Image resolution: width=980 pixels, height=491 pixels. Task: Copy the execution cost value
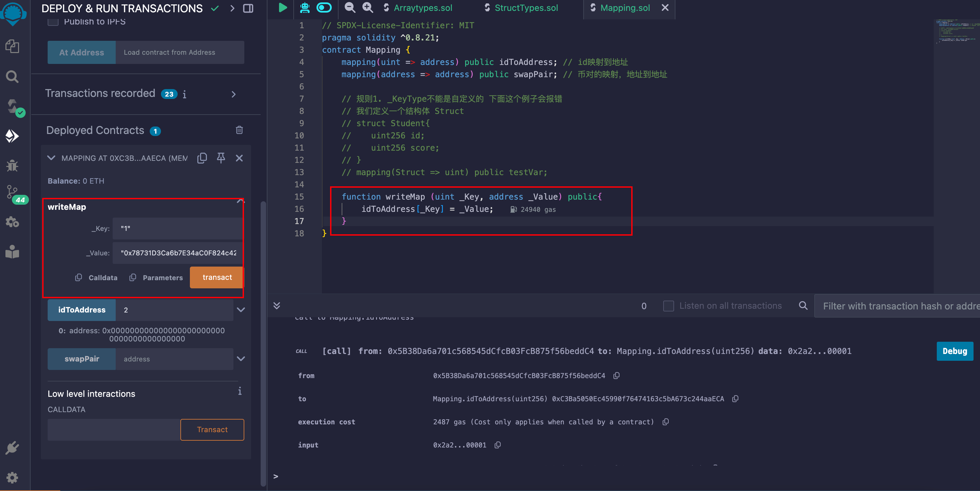coord(665,422)
